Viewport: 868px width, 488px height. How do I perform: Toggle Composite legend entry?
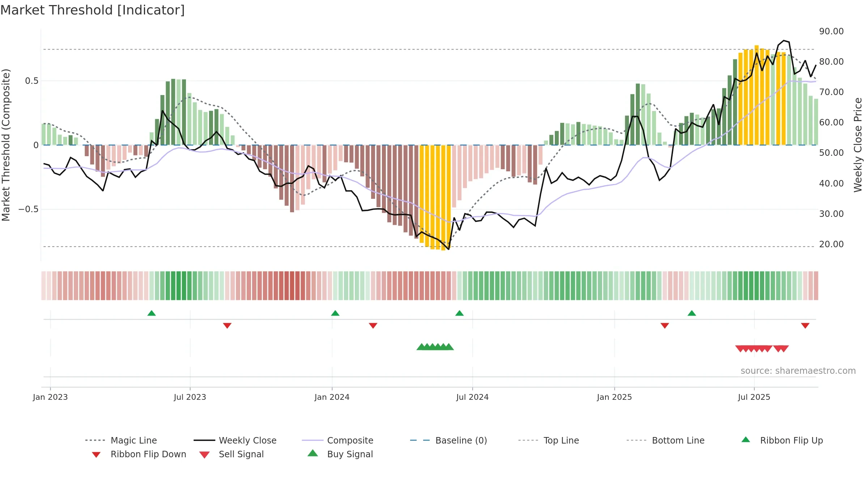coord(338,440)
